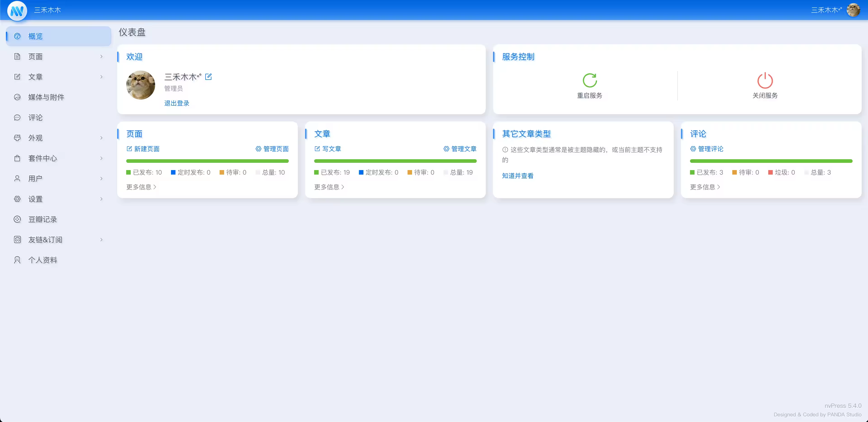Click the overview dashboard icon in sidebar
Image resolution: width=868 pixels, height=422 pixels.
tap(17, 36)
